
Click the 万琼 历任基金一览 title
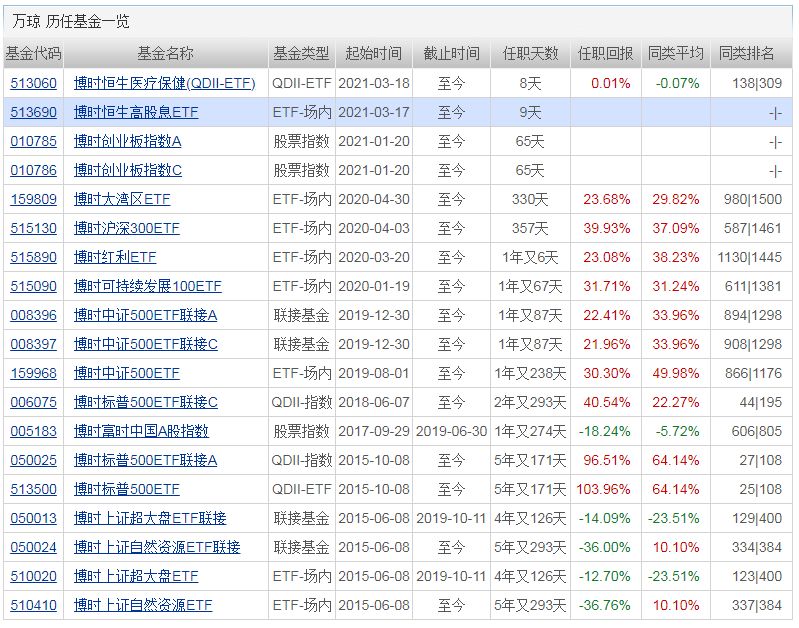pyautogui.click(x=71, y=21)
